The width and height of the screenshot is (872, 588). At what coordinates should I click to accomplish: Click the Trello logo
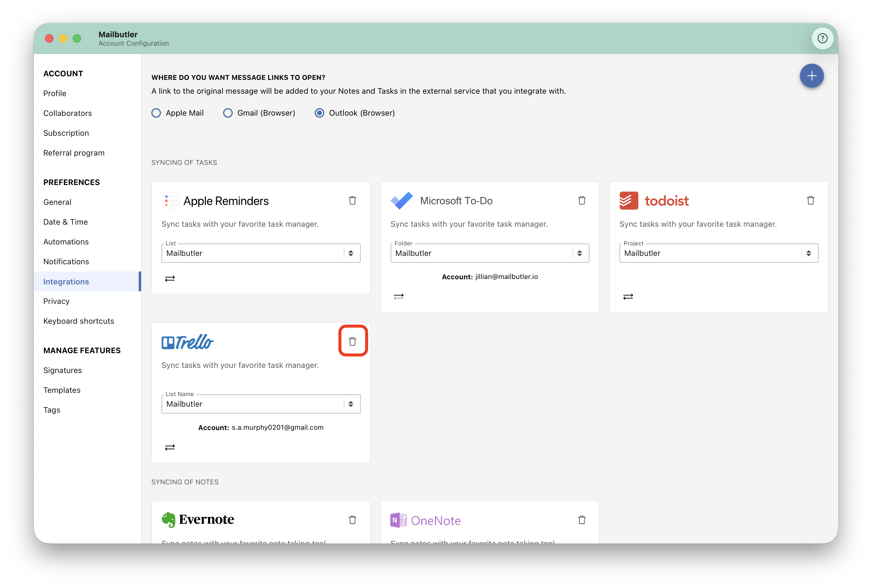pyautogui.click(x=187, y=342)
